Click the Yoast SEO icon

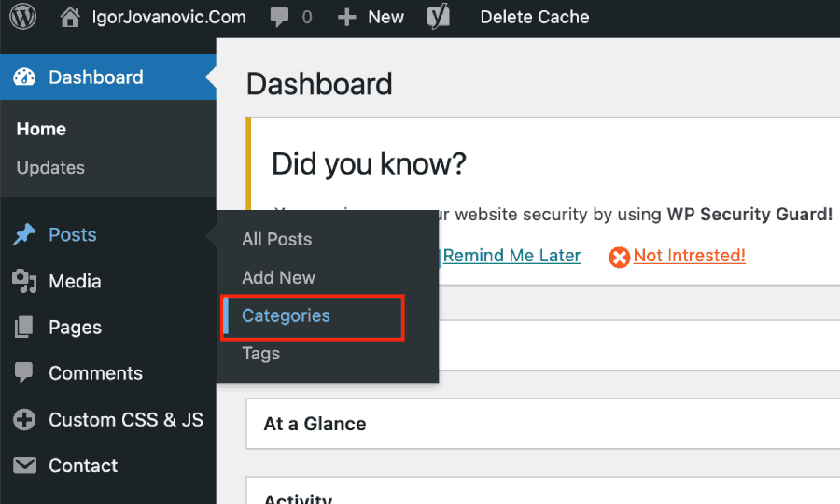coord(439,17)
